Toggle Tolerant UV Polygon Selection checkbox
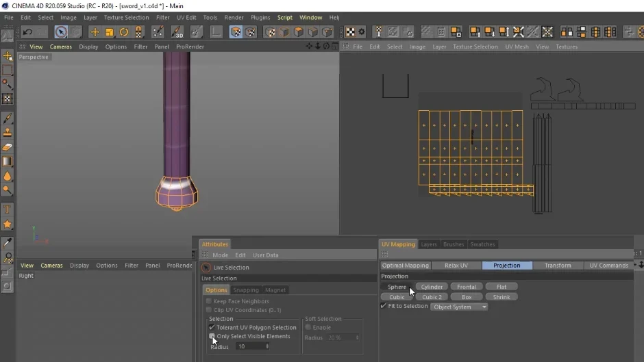This screenshot has width=644, height=362. (212, 327)
